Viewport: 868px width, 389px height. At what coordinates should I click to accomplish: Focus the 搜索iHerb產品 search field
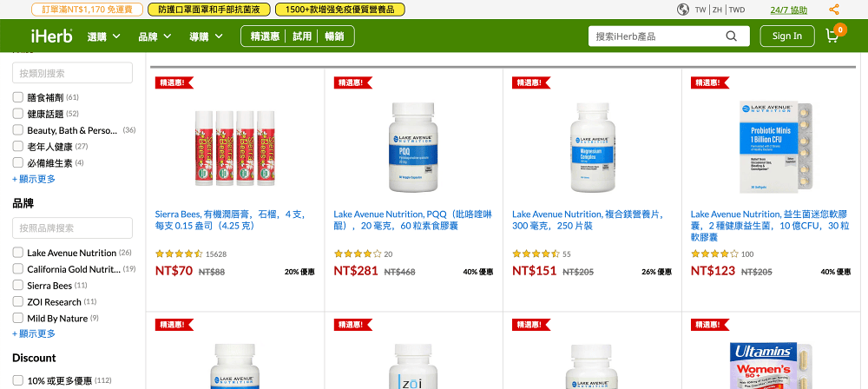658,36
